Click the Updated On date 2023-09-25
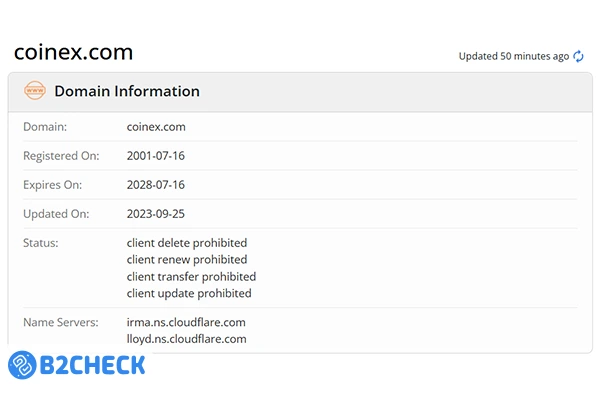 tap(156, 214)
